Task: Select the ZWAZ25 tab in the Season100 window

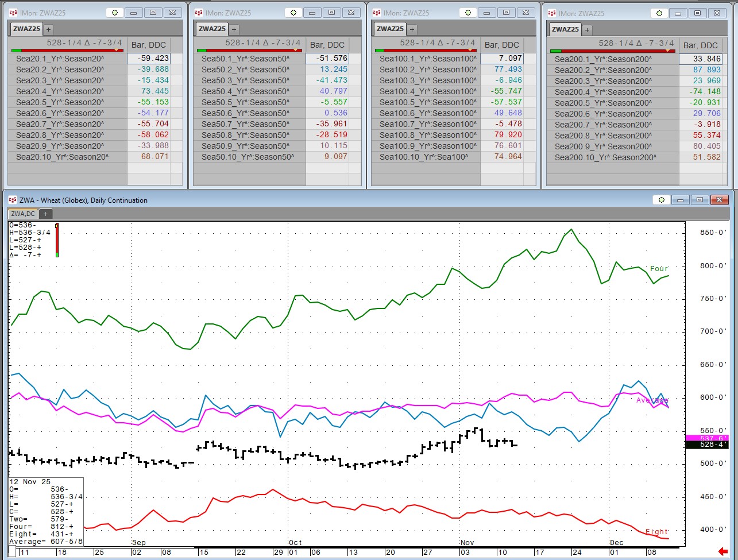Action: (390, 29)
